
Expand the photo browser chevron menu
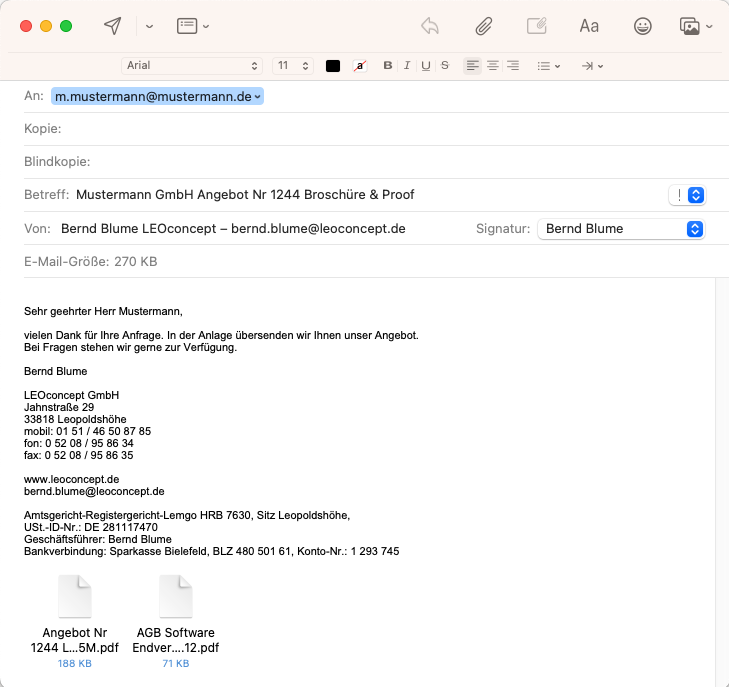(x=709, y=26)
